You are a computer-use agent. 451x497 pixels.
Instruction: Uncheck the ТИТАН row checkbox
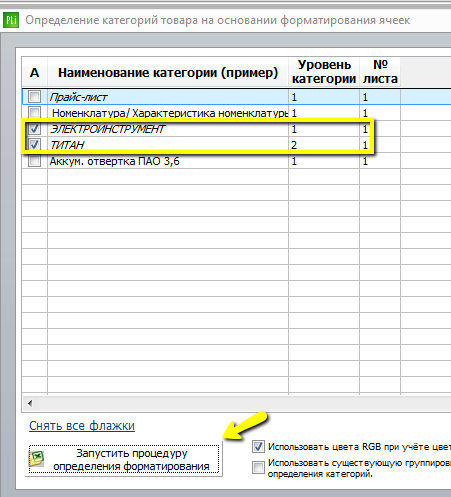(35, 144)
